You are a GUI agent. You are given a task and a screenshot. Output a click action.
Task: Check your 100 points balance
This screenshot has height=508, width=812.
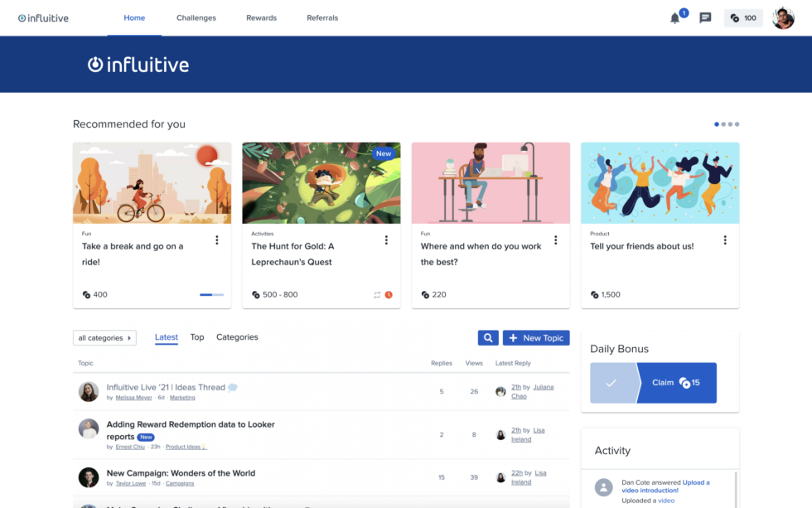pos(742,17)
